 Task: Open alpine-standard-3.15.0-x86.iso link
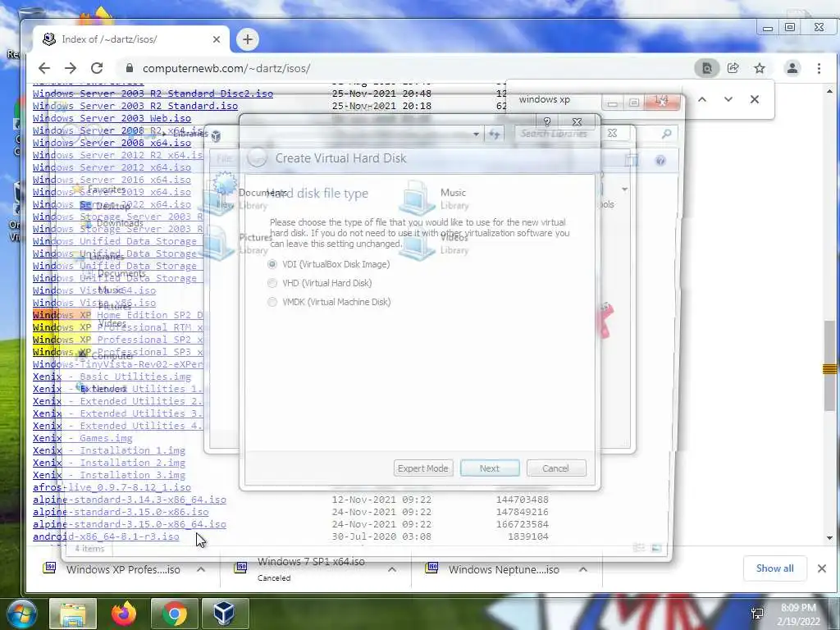coord(121,512)
